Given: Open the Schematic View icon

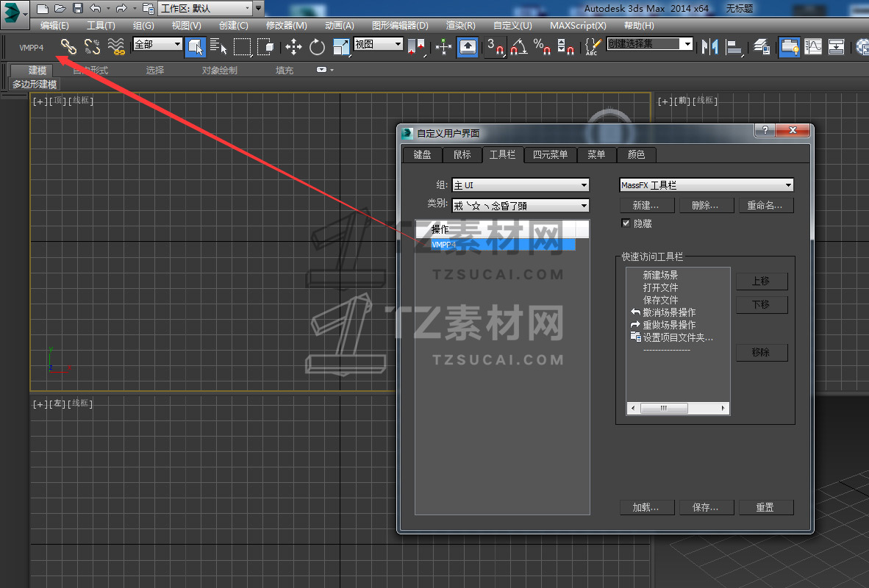Looking at the screenshot, I should [x=837, y=47].
